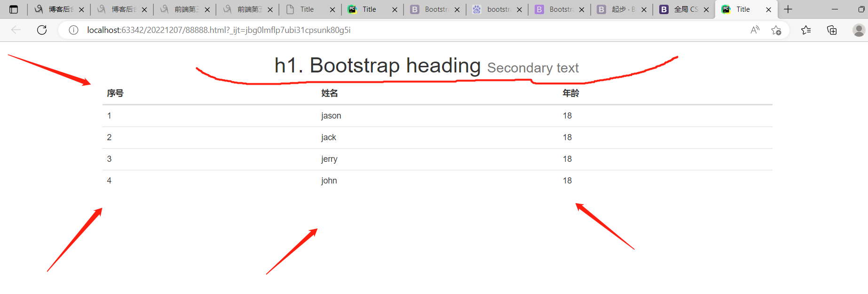Open the tab actions menu icon
The height and width of the screenshot is (294, 868).
14,9
